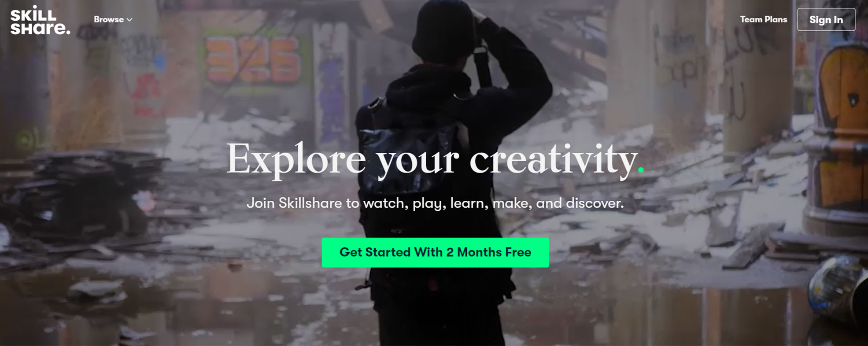The image size is (868, 346).
Task: Open the Browse menu
Action: [113, 19]
